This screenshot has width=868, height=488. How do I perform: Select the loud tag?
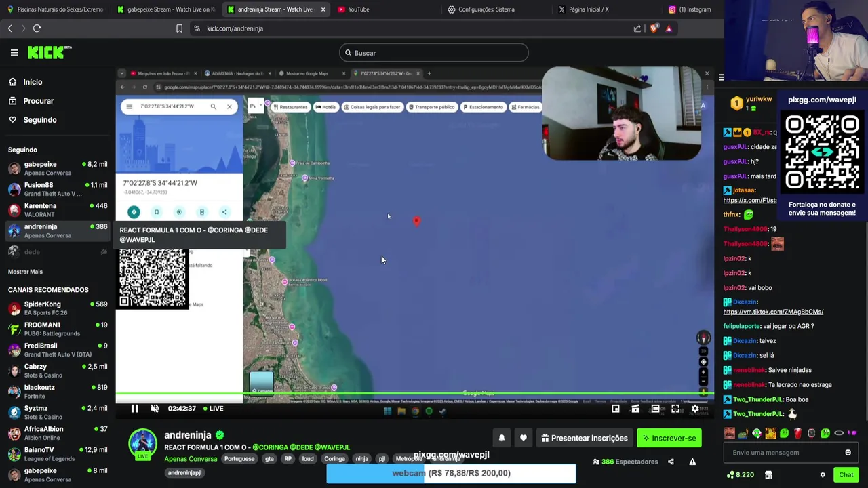308,459
